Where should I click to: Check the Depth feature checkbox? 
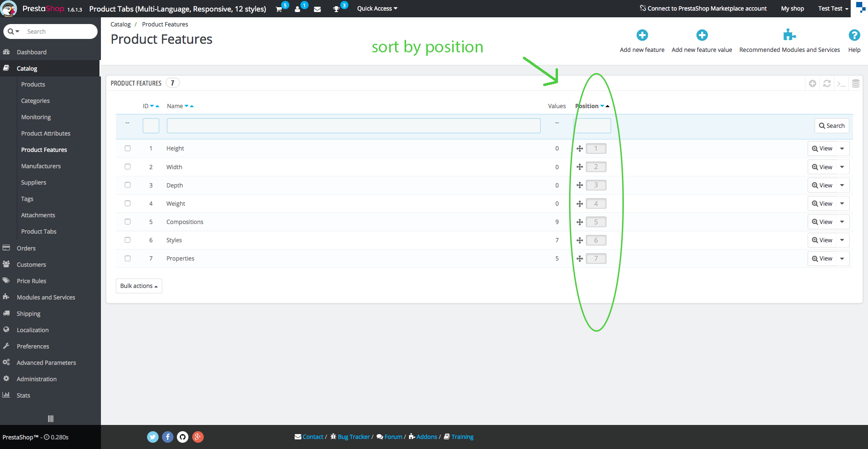(127, 185)
